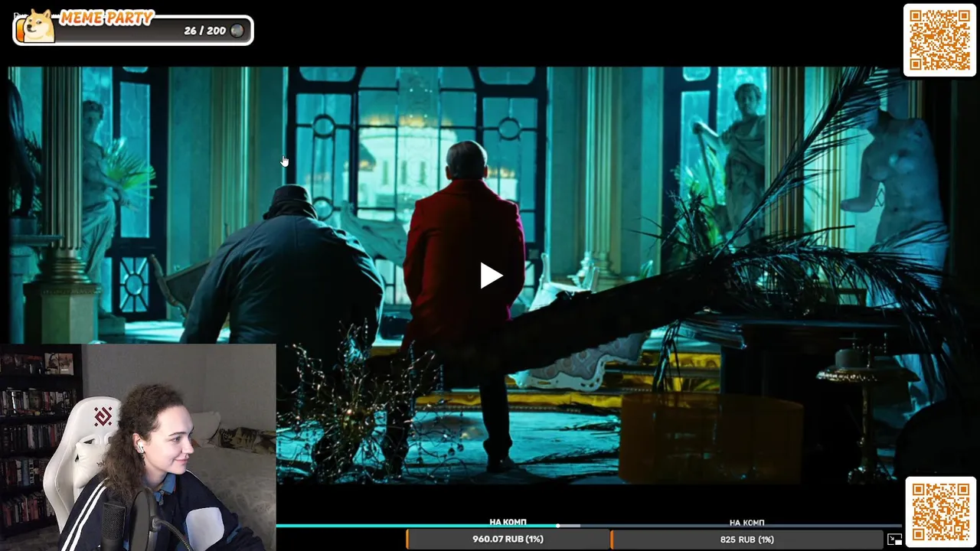Click the coin icon next to 26 / 200

[237, 31]
